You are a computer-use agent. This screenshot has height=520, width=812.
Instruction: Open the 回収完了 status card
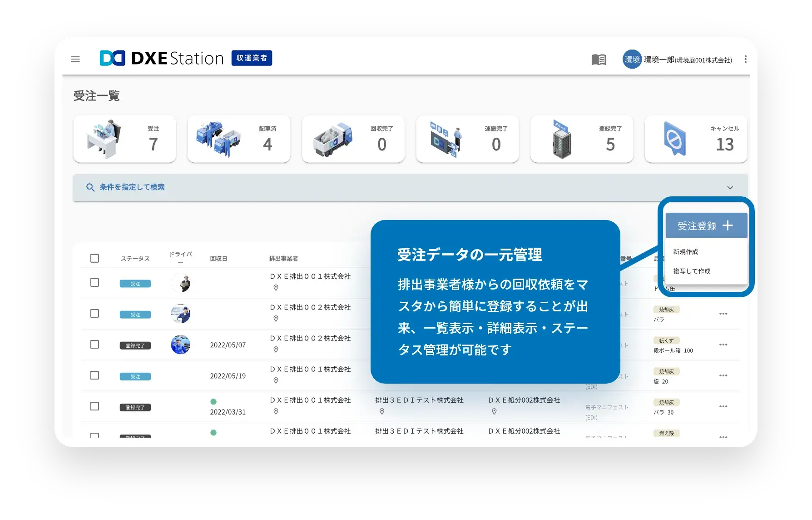point(353,139)
